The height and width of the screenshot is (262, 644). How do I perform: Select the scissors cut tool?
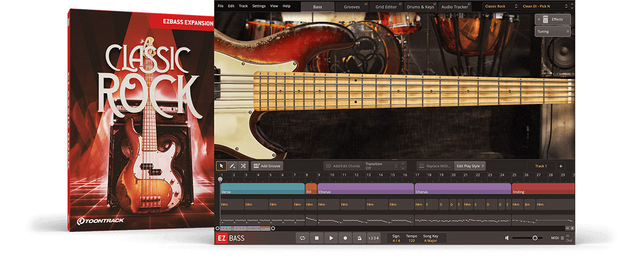pos(243,166)
